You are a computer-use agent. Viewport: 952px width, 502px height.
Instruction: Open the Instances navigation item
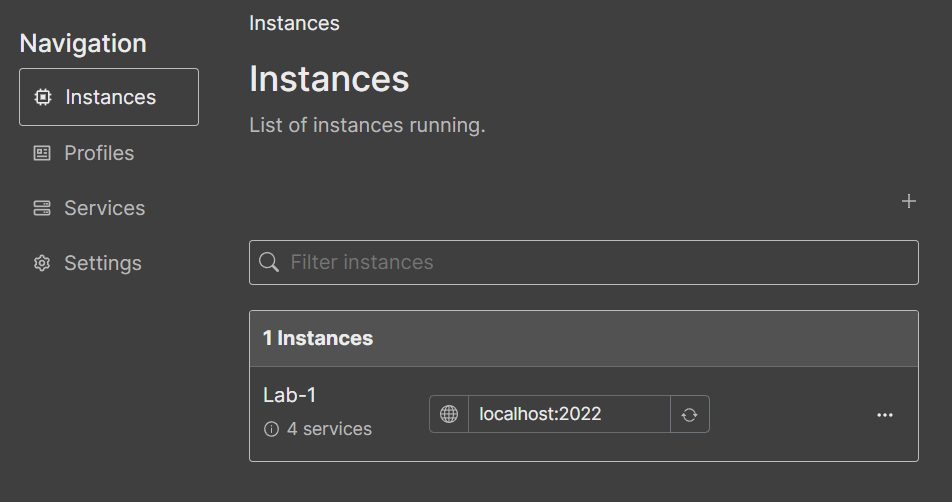tap(110, 97)
